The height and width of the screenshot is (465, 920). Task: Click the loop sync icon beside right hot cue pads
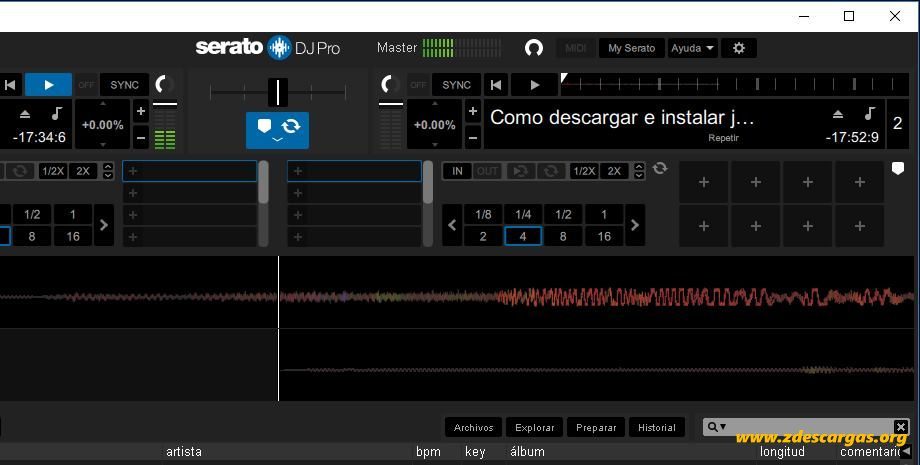[x=660, y=168]
